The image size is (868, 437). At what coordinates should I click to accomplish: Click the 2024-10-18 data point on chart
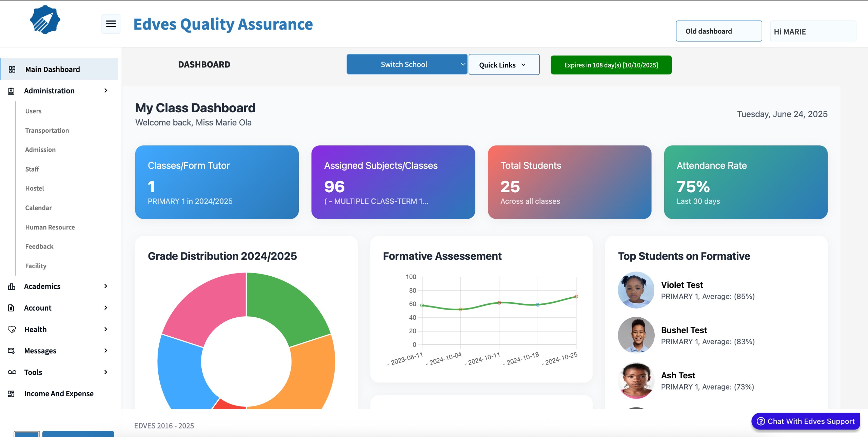pyautogui.click(x=538, y=305)
